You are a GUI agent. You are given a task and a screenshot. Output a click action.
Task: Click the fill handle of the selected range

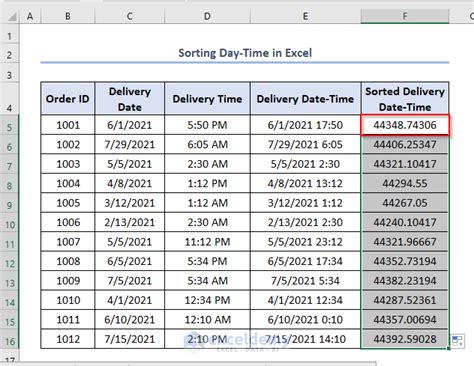449,348
